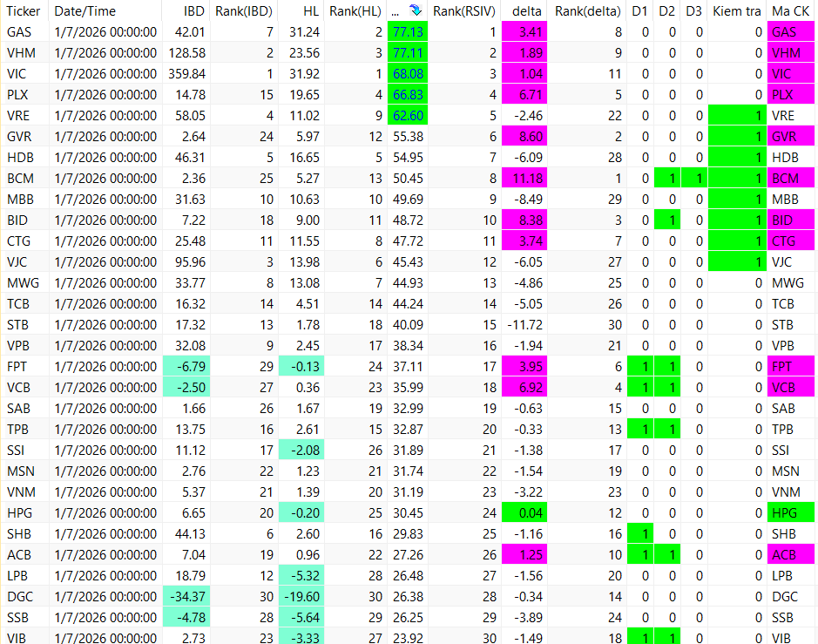Click the green Kiem tra 1 cell for VRE

737,115
